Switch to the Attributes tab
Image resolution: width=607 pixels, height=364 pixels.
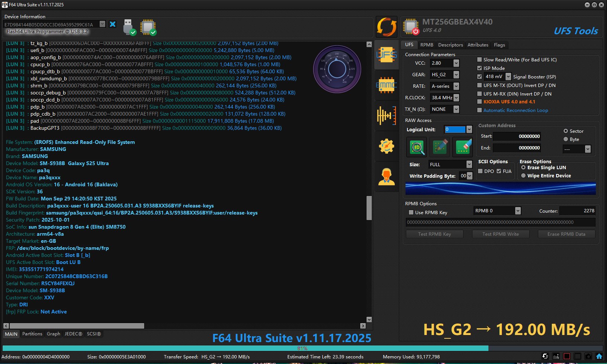coord(478,45)
